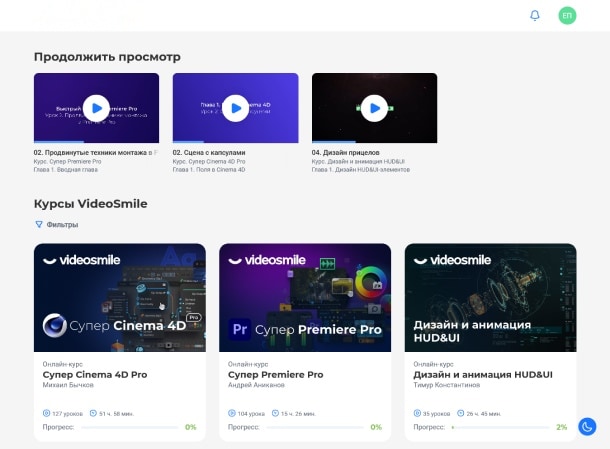
Task: Click the lesson title 02. Сцена с капсулами
Action: click(x=209, y=153)
